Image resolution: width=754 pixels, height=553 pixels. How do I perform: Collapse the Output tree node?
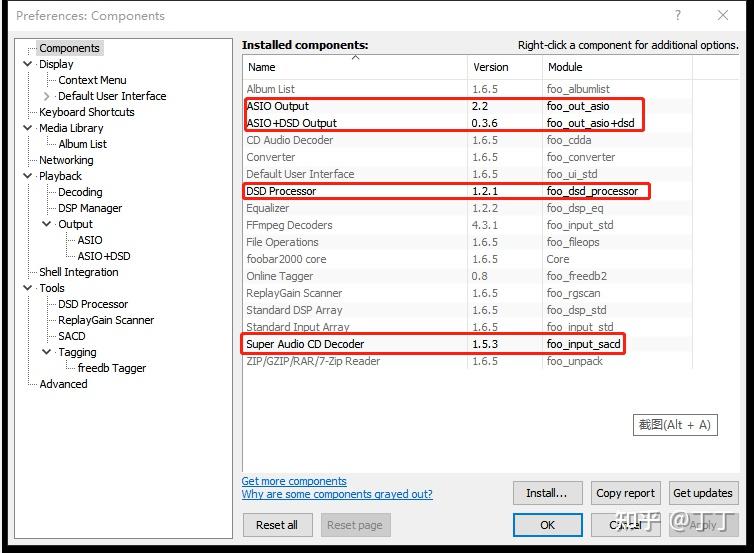47,224
